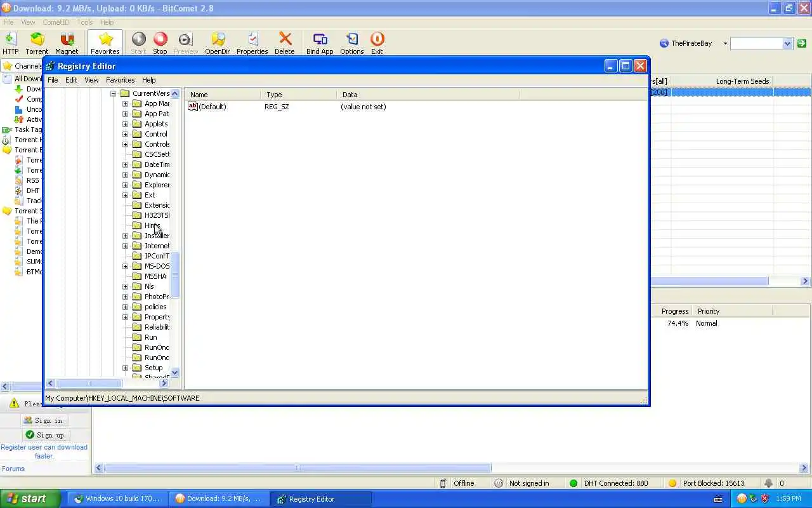Image resolution: width=812 pixels, height=508 pixels.
Task: Open the Forums link
Action: [13, 469]
